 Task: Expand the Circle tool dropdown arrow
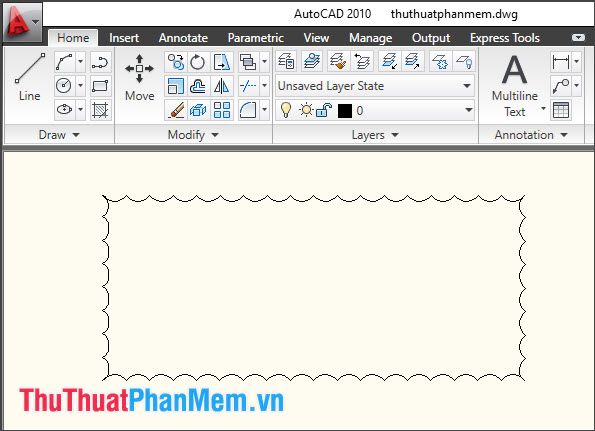[80, 86]
